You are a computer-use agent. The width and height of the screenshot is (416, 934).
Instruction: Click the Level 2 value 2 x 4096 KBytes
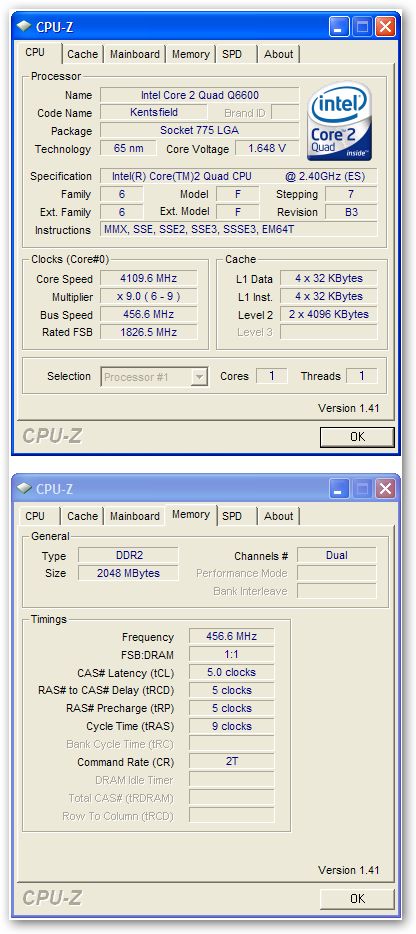(x=328, y=315)
